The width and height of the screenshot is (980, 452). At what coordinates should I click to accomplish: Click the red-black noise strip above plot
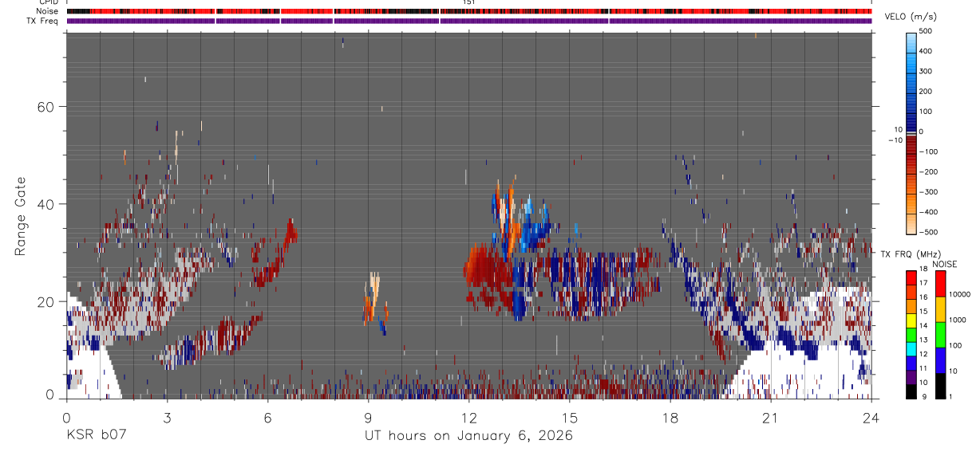[x=469, y=11]
